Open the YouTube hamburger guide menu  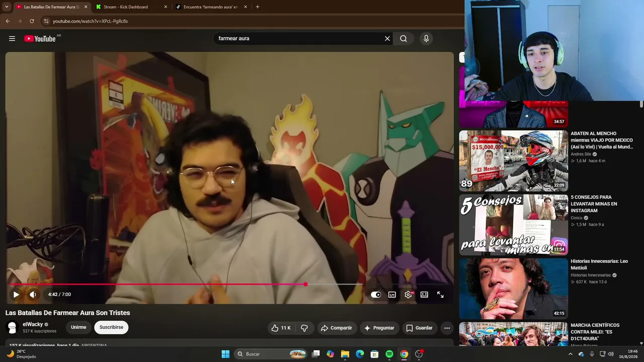click(x=12, y=39)
